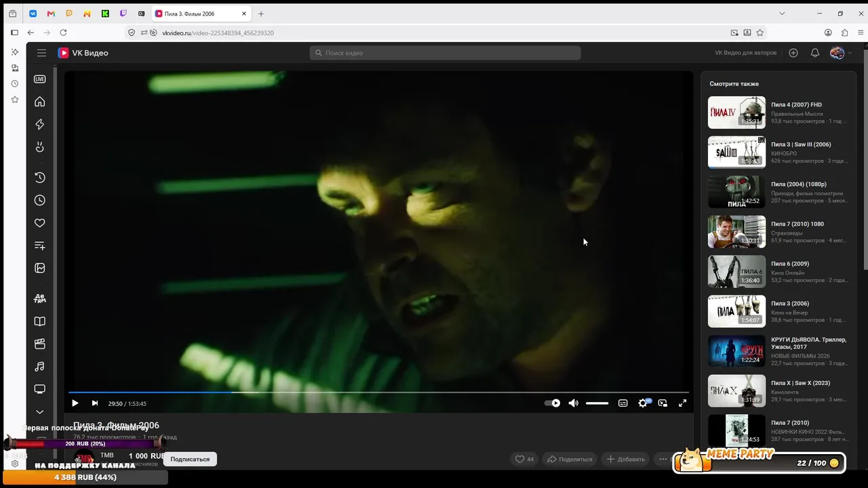Open the book-shaped icon in sidebar

[40, 321]
